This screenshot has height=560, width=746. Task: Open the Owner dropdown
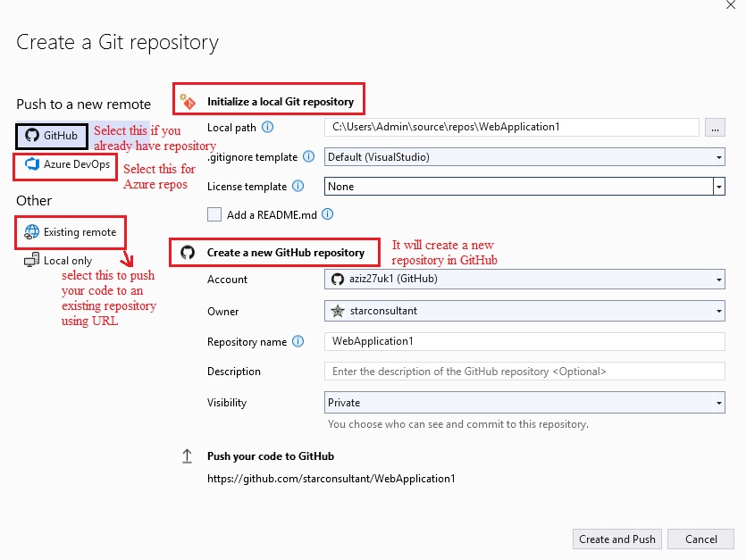[x=524, y=311]
